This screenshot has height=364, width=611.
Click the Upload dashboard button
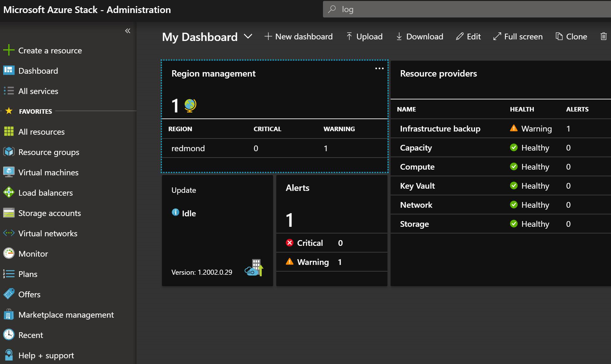click(363, 37)
